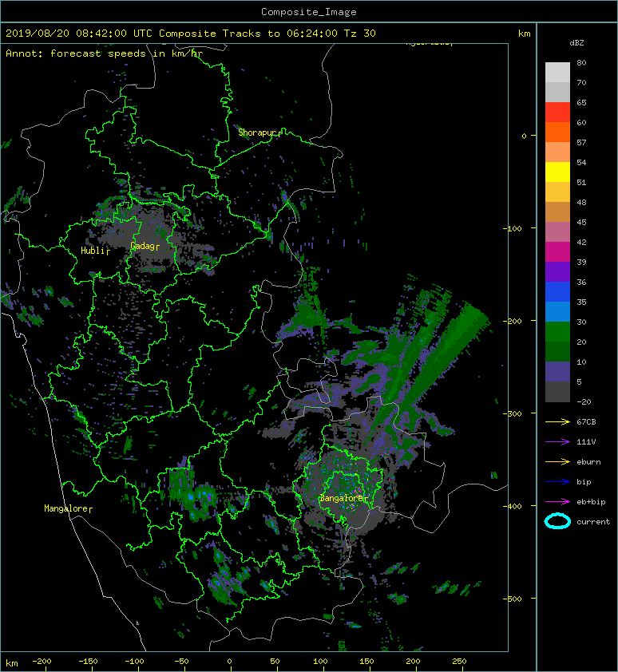Click the 250 tick on horizontal axis
618x672 pixels.
pos(459,662)
